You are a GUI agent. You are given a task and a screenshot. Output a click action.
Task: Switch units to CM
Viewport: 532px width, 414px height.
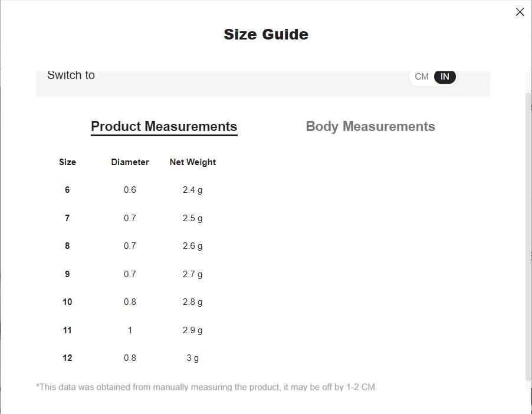422,77
